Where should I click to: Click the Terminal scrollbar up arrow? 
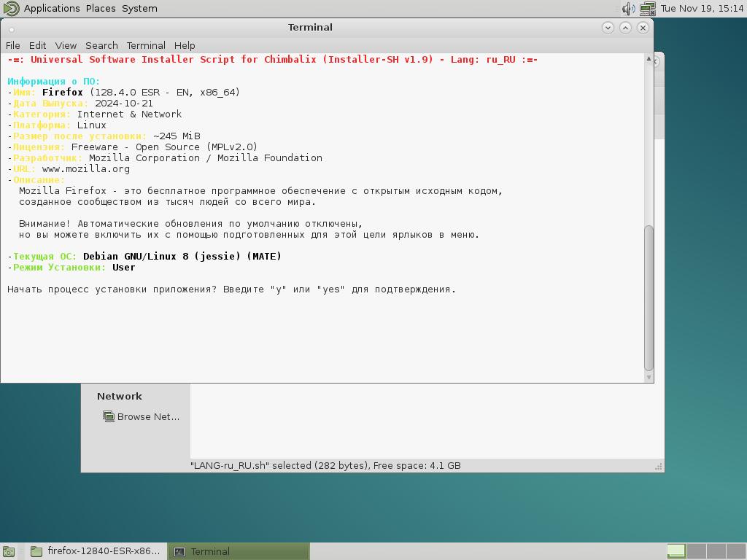pyautogui.click(x=649, y=58)
